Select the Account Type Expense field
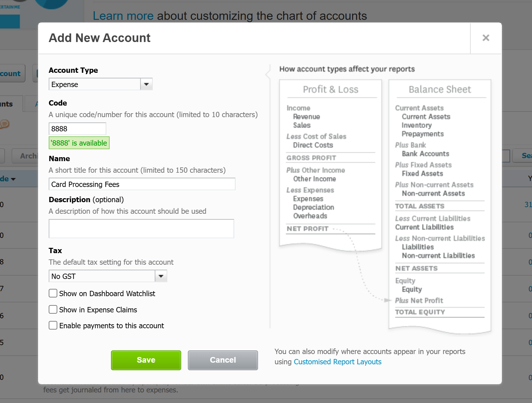Image resolution: width=532 pixels, height=403 pixels. point(95,84)
